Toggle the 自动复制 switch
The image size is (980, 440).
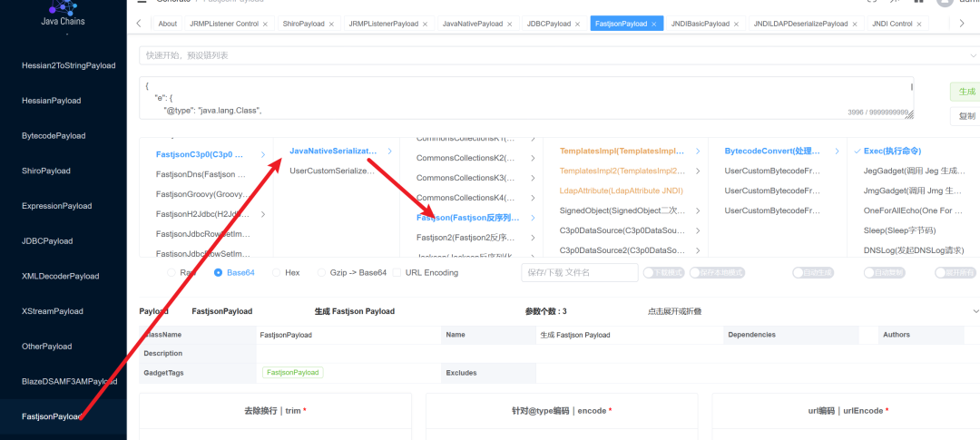885,272
